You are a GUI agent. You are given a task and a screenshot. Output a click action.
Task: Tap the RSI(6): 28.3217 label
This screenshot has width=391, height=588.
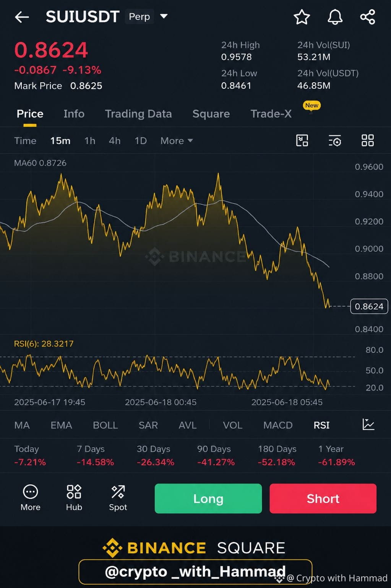tap(44, 344)
